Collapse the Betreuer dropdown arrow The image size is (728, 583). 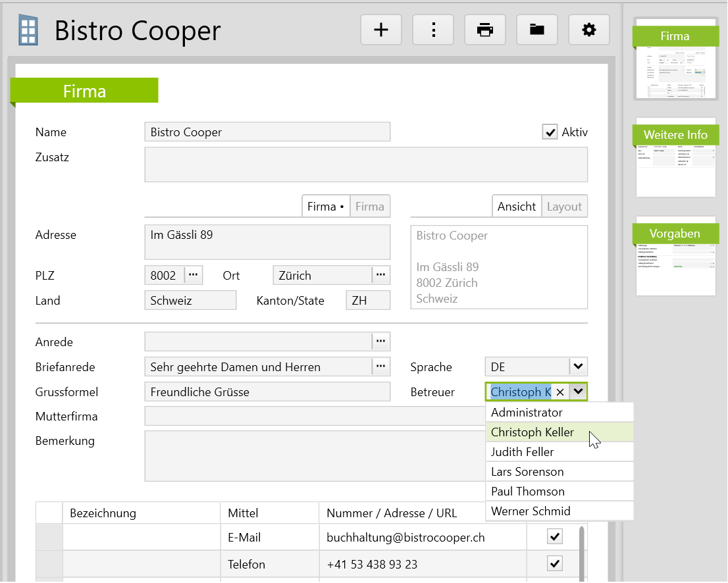pyautogui.click(x=578, y=392)
